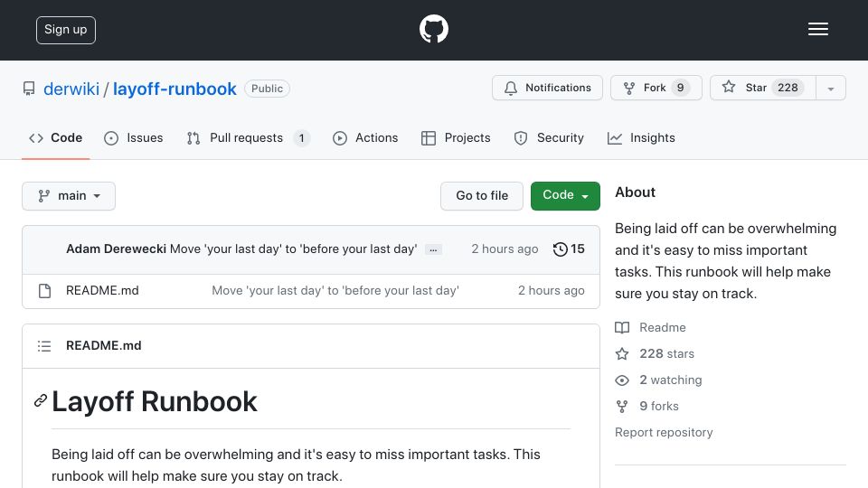Open the README.md file link
This screenshot has width=868, height=488.
coord(102,290)
